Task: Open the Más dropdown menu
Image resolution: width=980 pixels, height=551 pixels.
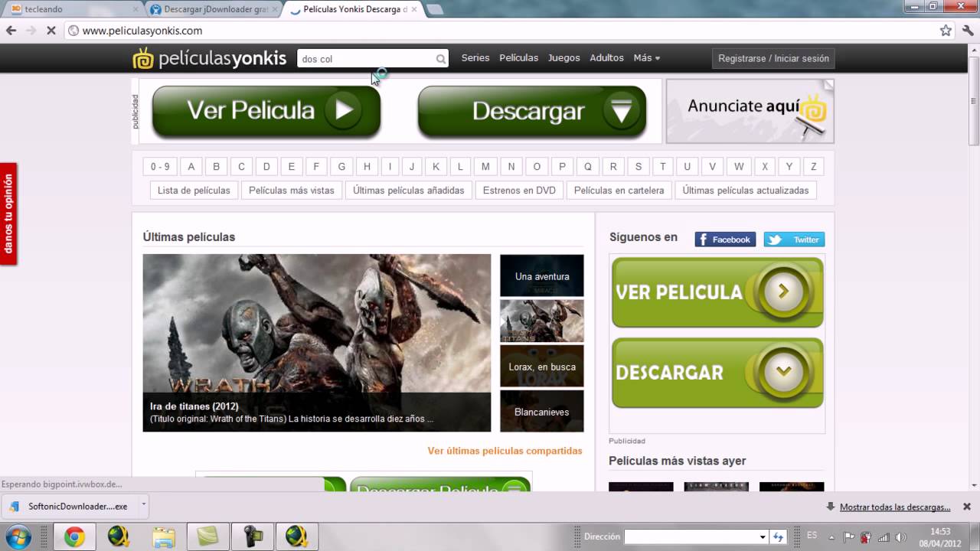Action: pyautogui.click(x=646, y=58)
